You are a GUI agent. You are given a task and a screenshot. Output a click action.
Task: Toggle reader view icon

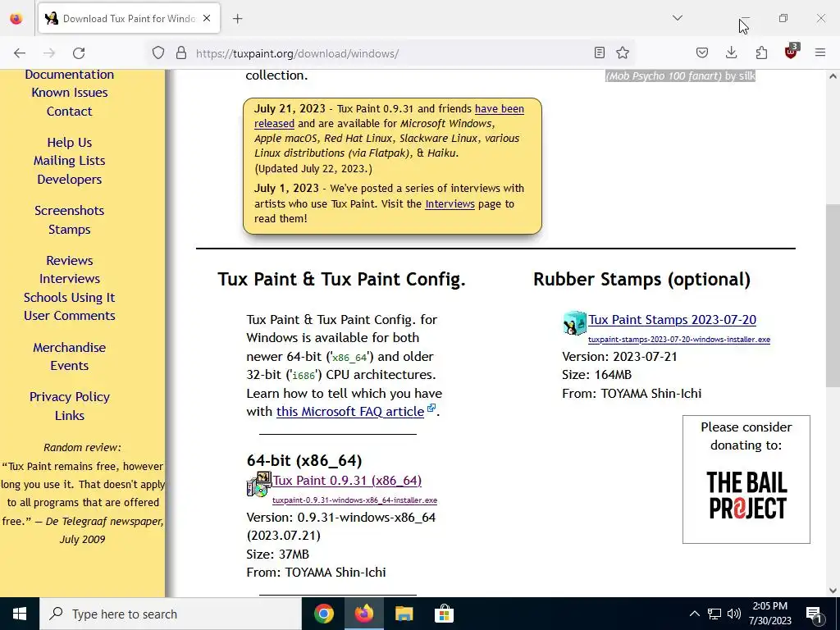[x=600, y=52]
